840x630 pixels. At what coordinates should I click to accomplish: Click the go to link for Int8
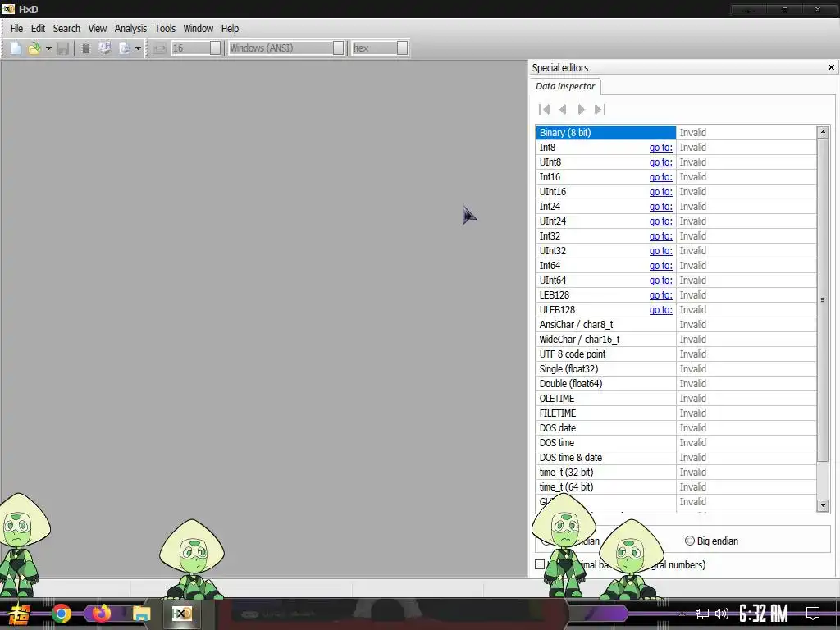(x=660, y=148)
